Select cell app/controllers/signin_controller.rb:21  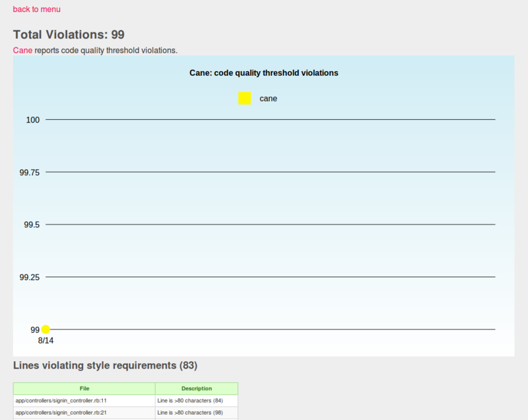84,413
